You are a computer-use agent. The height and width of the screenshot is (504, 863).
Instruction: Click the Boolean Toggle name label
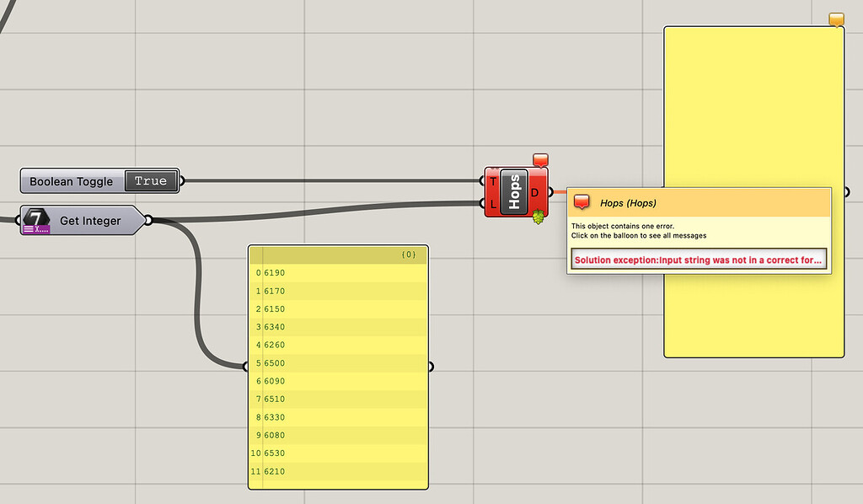[x=71, y=180]
